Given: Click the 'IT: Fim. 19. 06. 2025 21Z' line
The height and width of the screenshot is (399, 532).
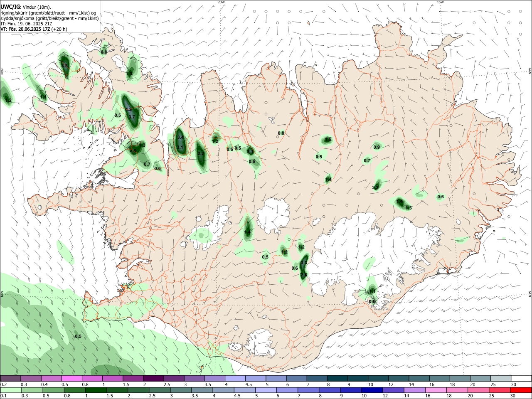Looking at the screenshot, I should [26, 24].
